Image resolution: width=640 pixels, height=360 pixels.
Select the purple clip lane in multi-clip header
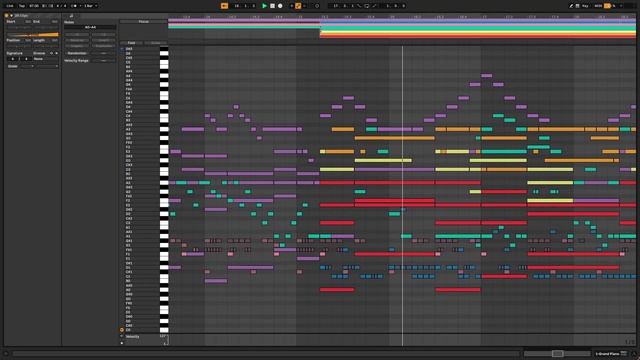point(402,20)
